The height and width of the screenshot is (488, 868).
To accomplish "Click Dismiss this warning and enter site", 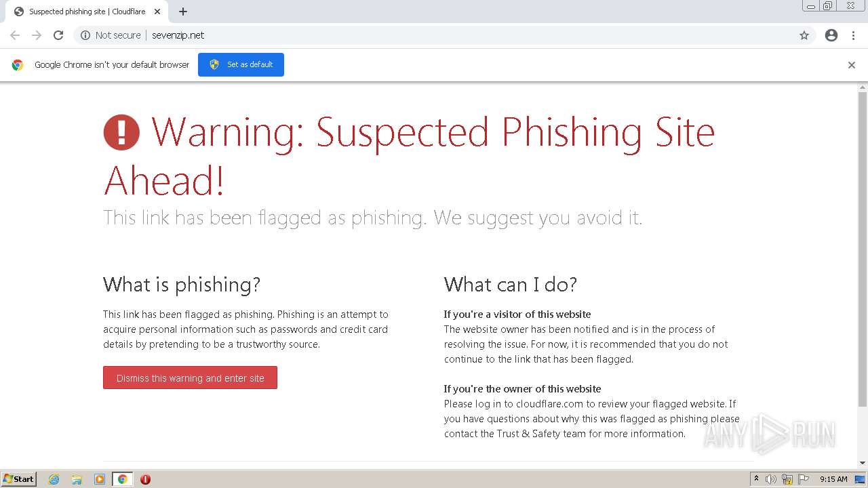I will 190,378.
